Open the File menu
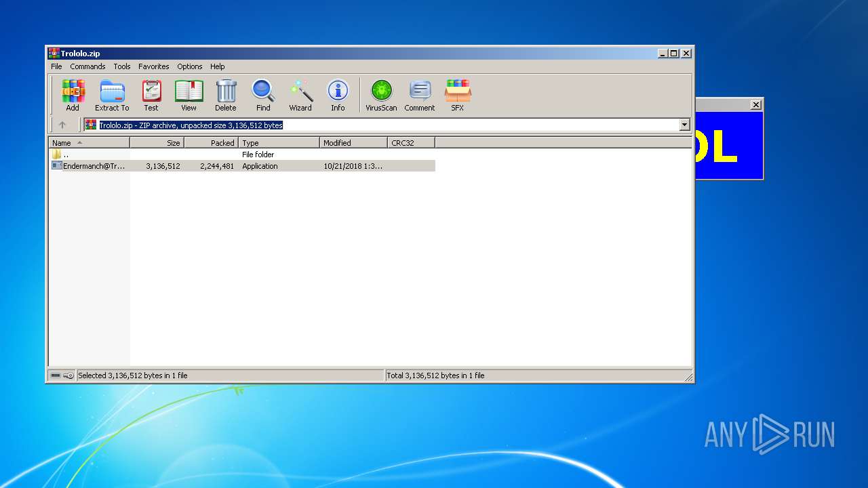Image resolution: width=868 pixels, height=488 pixels. [56, 66]
